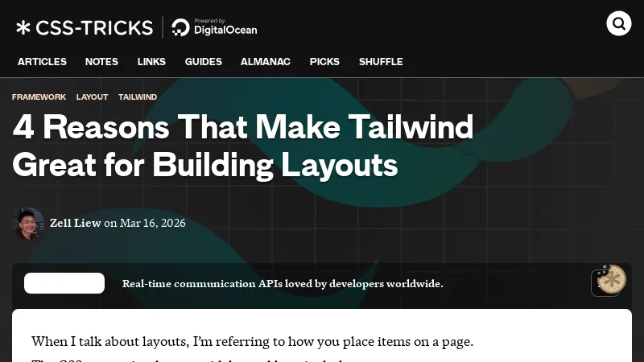This screenshot has width=644, height=362.
Task: Open Zell Liew's author page link
Action: click(x=75, y=223)
